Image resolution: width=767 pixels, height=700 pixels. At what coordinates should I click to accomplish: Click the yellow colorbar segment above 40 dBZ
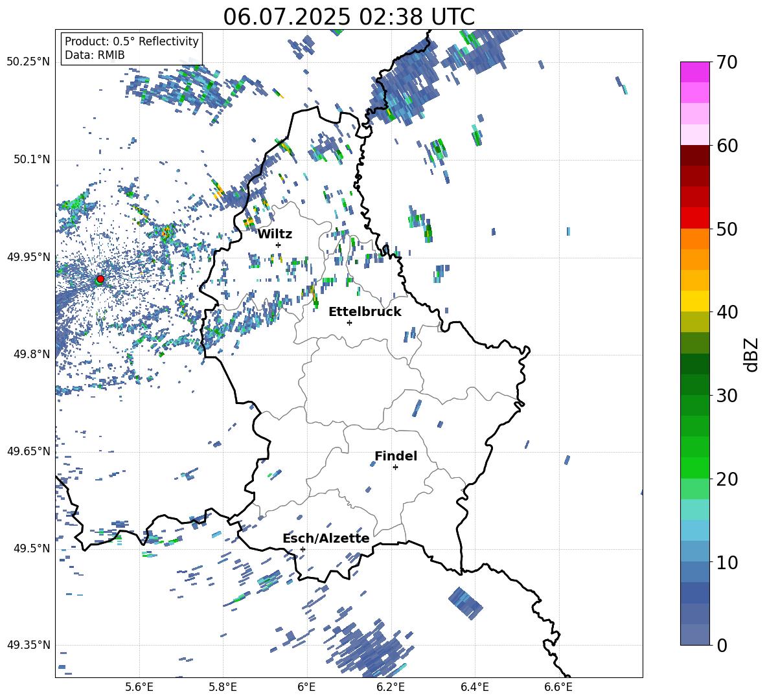click(x=695, y=301)
